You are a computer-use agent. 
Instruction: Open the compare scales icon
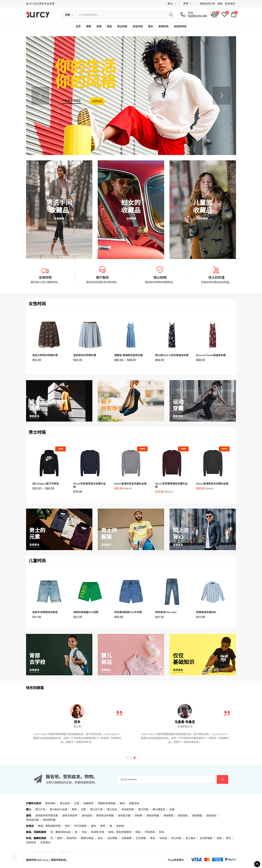tap(214, 15)
